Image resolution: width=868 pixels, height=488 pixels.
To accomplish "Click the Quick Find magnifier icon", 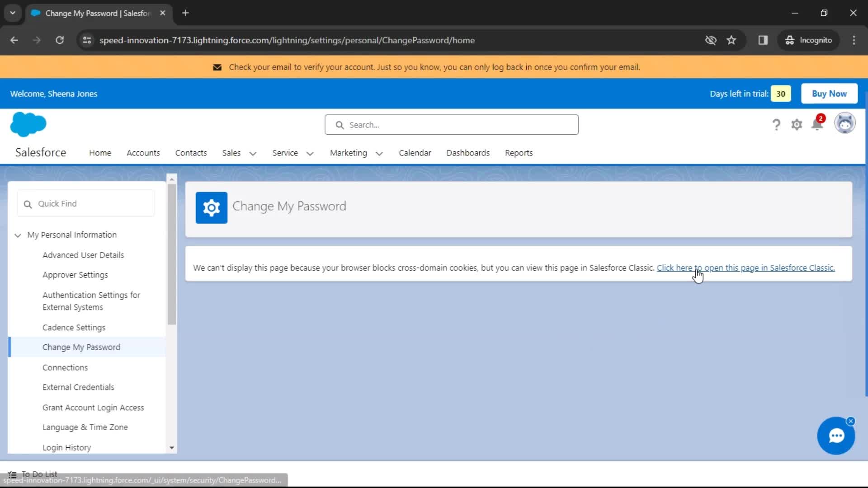I will pos(28,204).
